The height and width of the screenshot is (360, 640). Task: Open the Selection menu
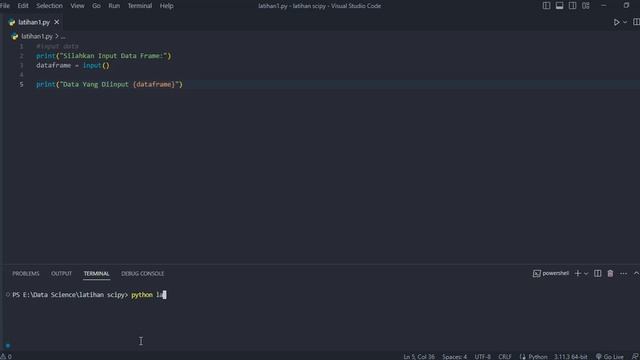(x=49, y=6)
